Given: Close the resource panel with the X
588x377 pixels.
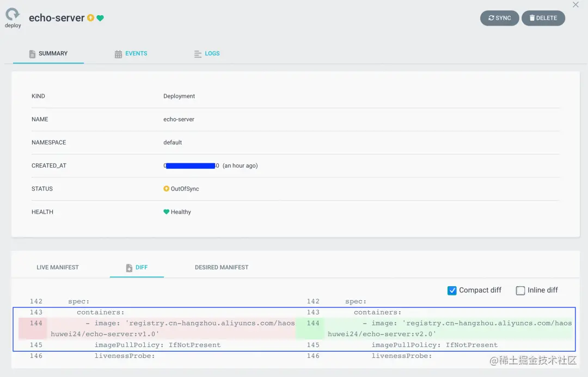Looking at the screenshot, I should click(x=575, y=4).
